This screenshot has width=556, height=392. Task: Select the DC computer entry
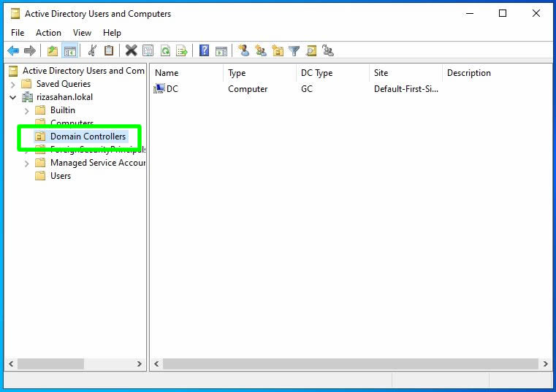tap(172, 89)
